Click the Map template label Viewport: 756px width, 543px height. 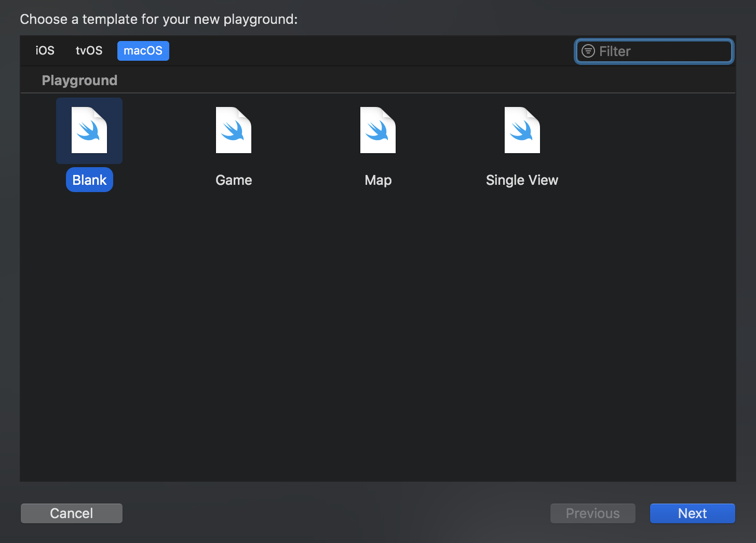click(378, 180)
